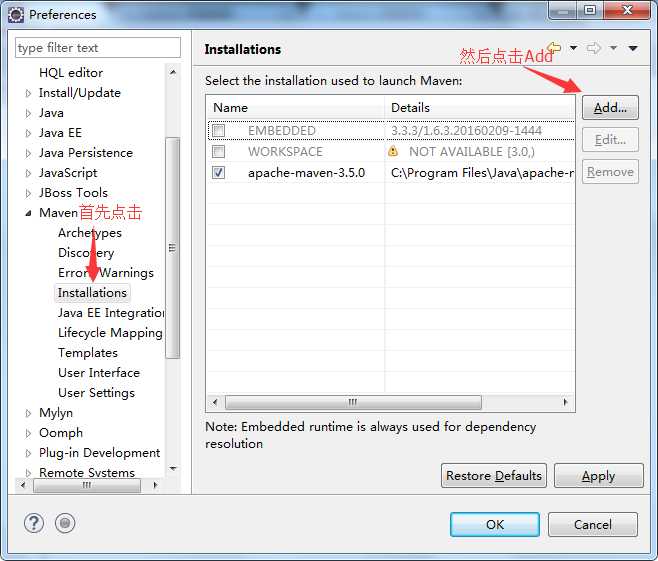Viewport: 658px width, 561px height.
Task: Click the tree vertical scrollbar thumb
Action: (172, 248)
